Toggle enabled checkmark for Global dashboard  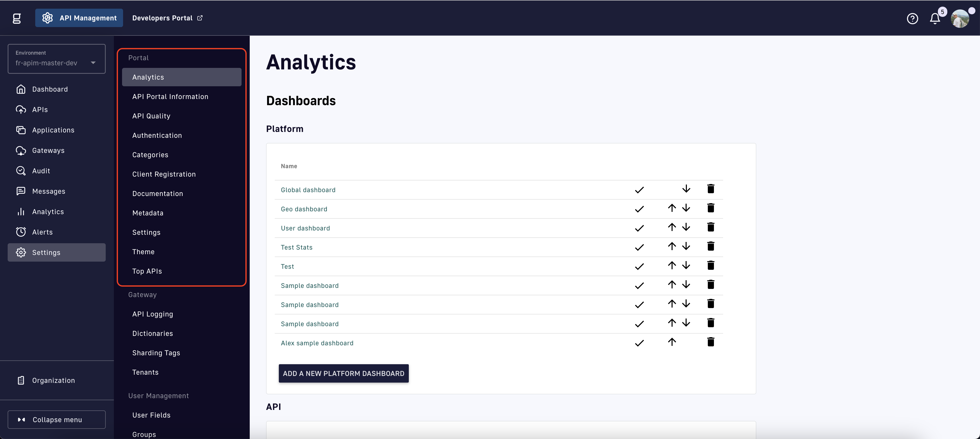click(x=639, y=190)
